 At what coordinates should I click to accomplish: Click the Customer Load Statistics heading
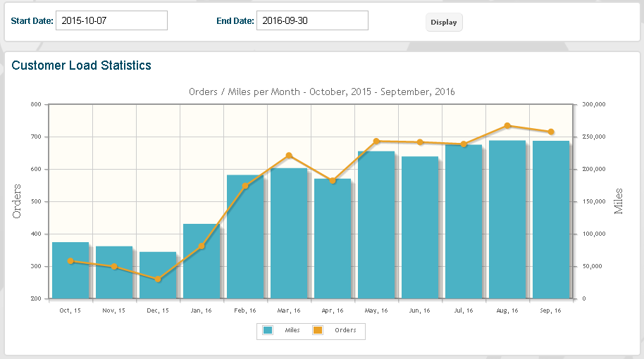[82, 65]
